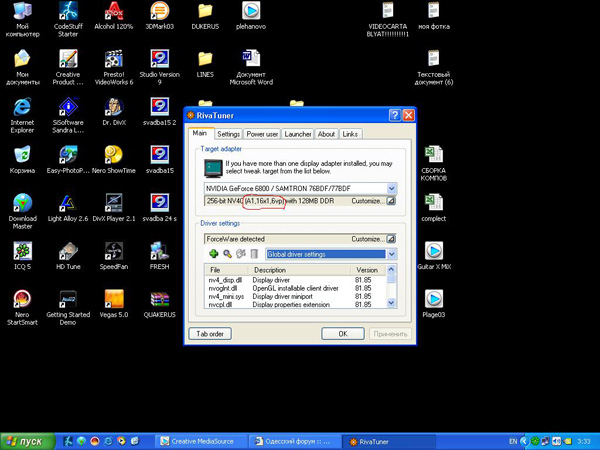600x450 pixels.
Task: Click the Tab order button
Action: point(210,333)
